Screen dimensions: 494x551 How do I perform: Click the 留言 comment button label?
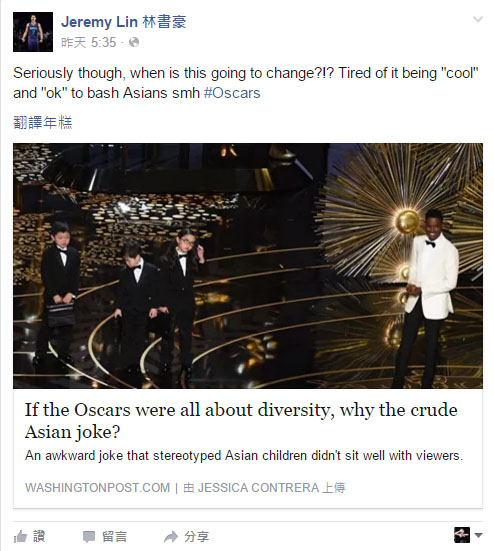click(x=115, y=537)
